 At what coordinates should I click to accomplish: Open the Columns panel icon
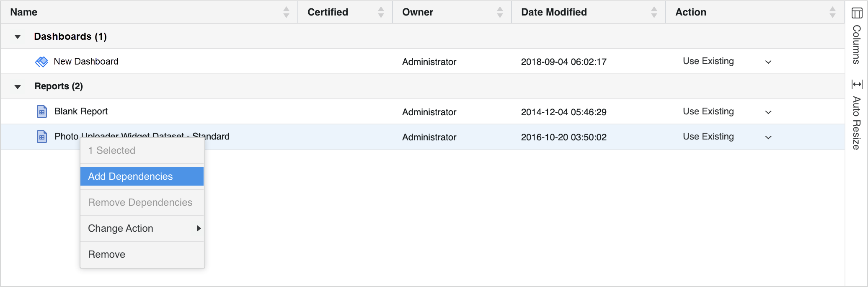[x=857, y=13]
